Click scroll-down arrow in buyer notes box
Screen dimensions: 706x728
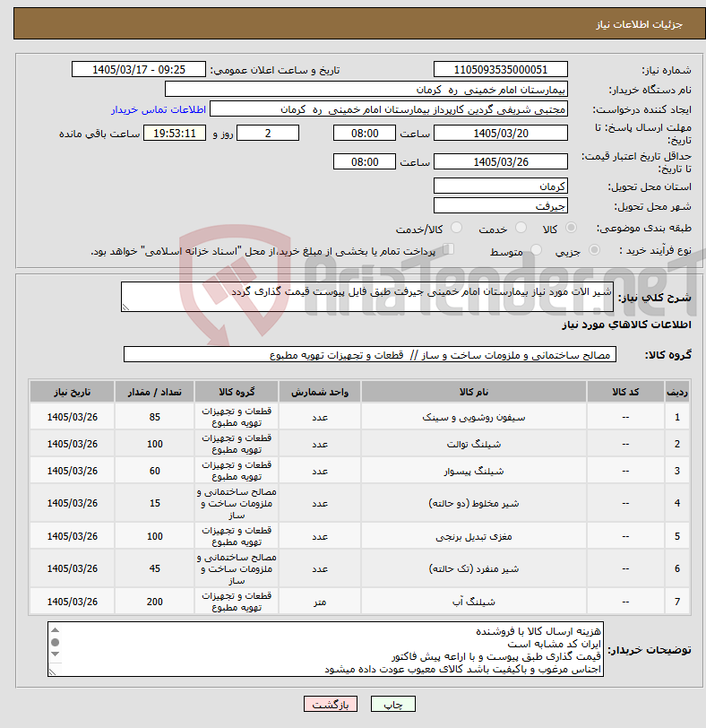click(x=56, y=654)
